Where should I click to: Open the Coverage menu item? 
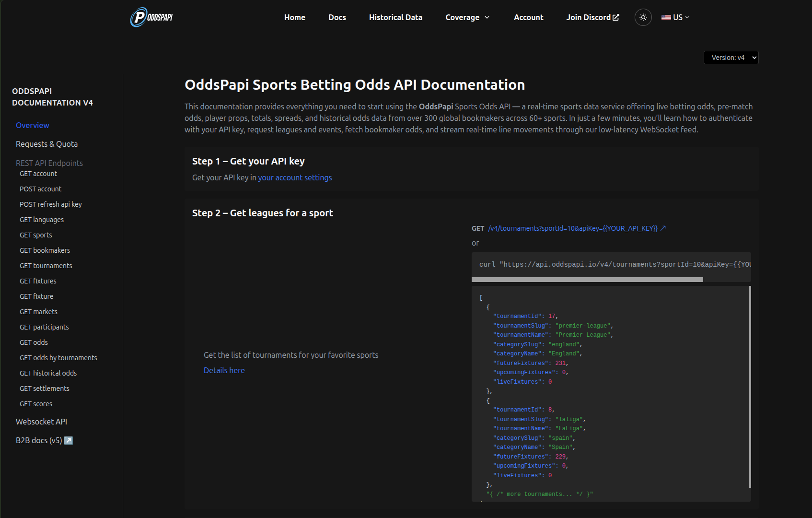(462, 17)
